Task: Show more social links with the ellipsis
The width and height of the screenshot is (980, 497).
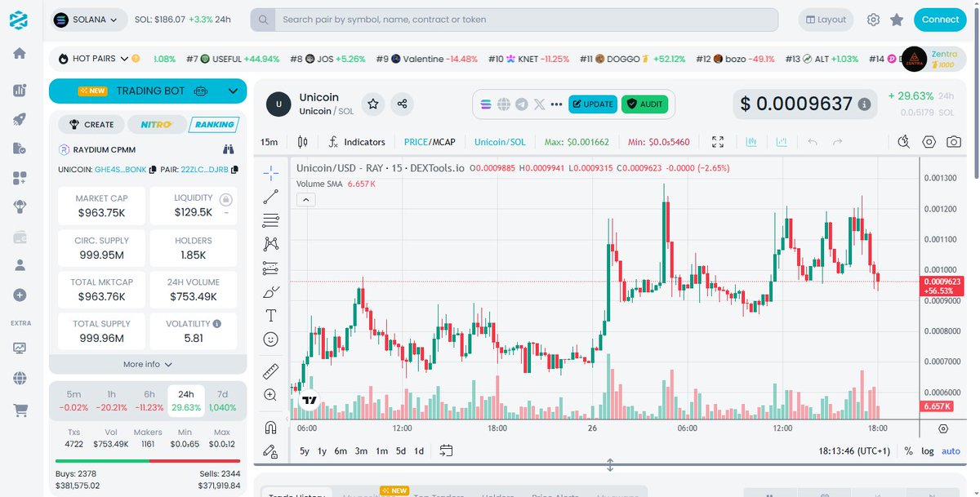Action: tap(557, 104)
